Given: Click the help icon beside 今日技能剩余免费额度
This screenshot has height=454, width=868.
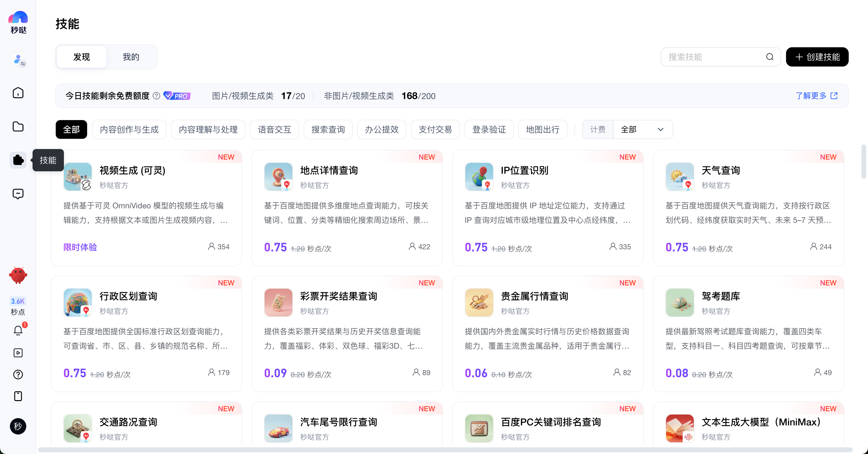Looking at the screenshot, I should [x=156, y=96].
